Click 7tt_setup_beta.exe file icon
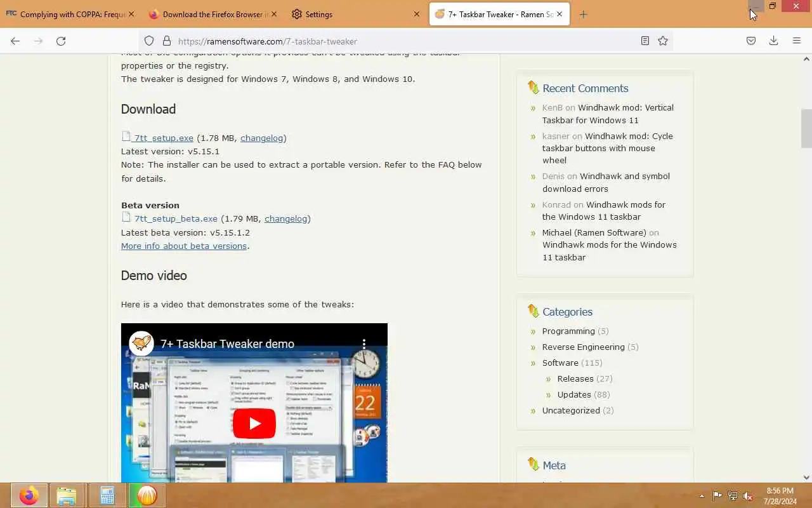 click(126, 218)
